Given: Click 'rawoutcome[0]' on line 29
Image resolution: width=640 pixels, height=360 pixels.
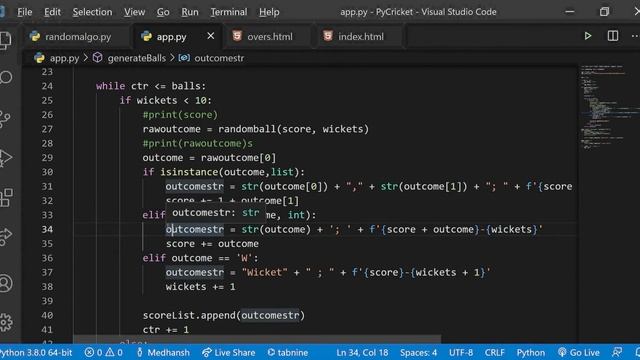Looking at the screenshot, I should pyautogui.click(x=238, y=158).
